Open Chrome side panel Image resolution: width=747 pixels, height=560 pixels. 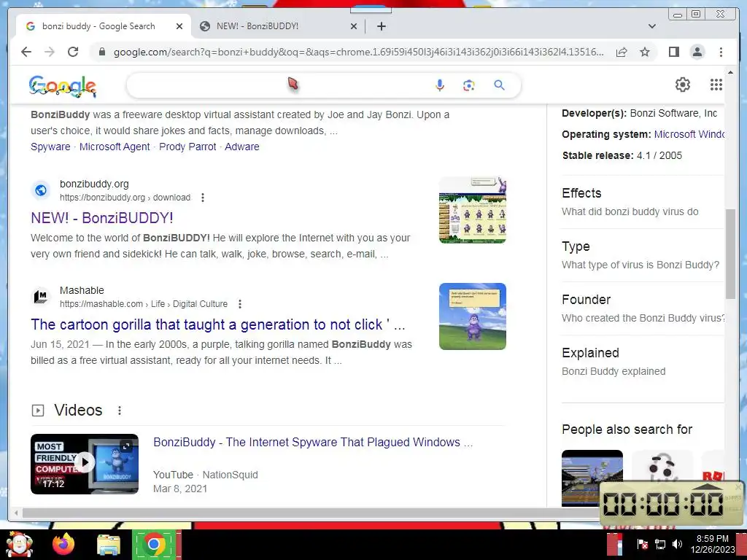pyautogui.click(x=673, y=52)
